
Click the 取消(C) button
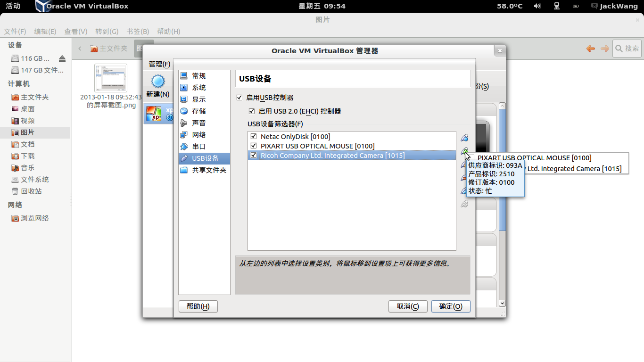[x=408, y=306]
